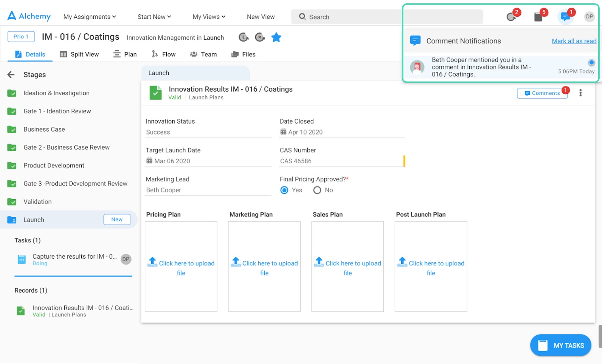This screenshot has width=605, height=364.
Task: Open the three-dot menu on the record
Action: tap(580, 93)
